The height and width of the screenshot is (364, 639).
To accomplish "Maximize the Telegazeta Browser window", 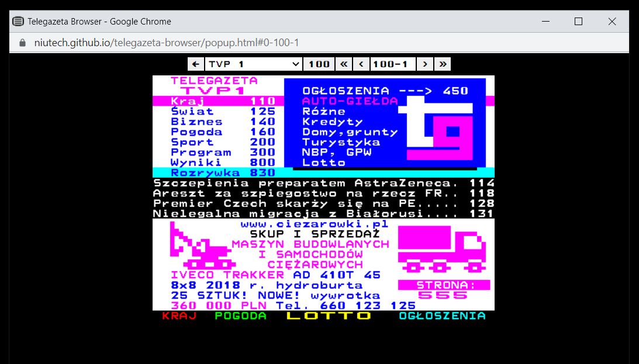I will pos(578,22).
